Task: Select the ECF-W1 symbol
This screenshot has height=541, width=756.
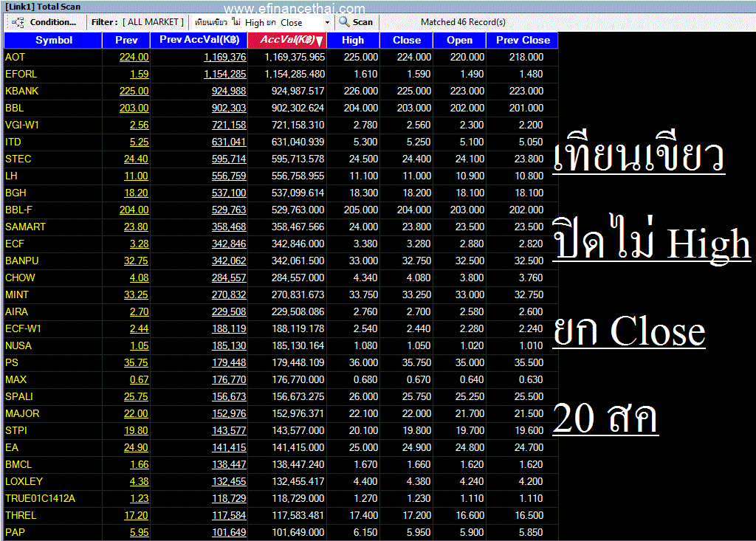Action: coord(23,328)
